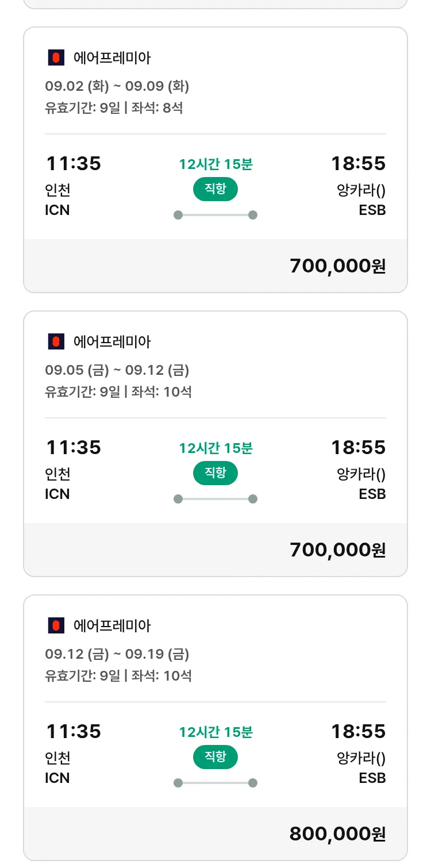Tap 18:55 arrival time on 09.02 flight
Viewport: 431px width, 868px height.
tap(358, 164)
